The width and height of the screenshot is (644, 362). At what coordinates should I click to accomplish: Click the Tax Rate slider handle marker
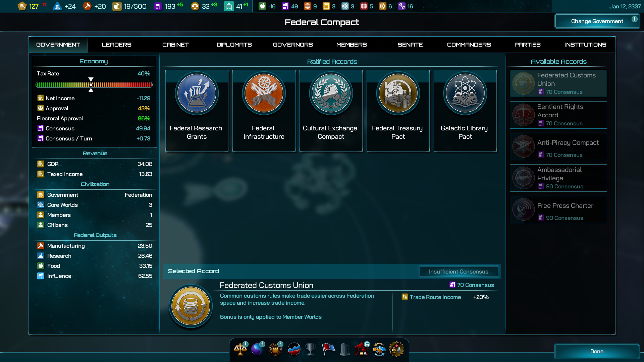[x=91, y=85]
